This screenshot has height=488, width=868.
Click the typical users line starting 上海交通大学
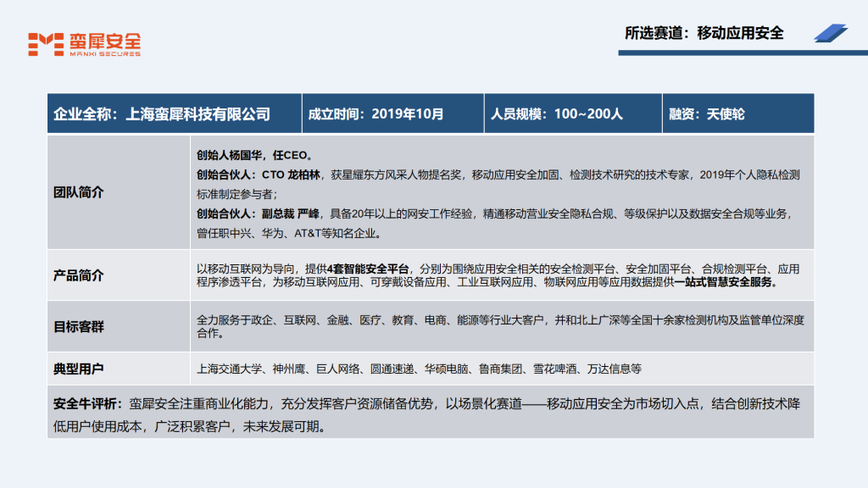click(419, 369)
